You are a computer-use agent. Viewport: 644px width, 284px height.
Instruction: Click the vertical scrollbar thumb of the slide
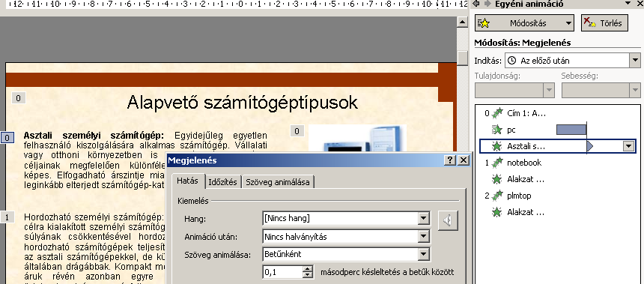point(463,58)
